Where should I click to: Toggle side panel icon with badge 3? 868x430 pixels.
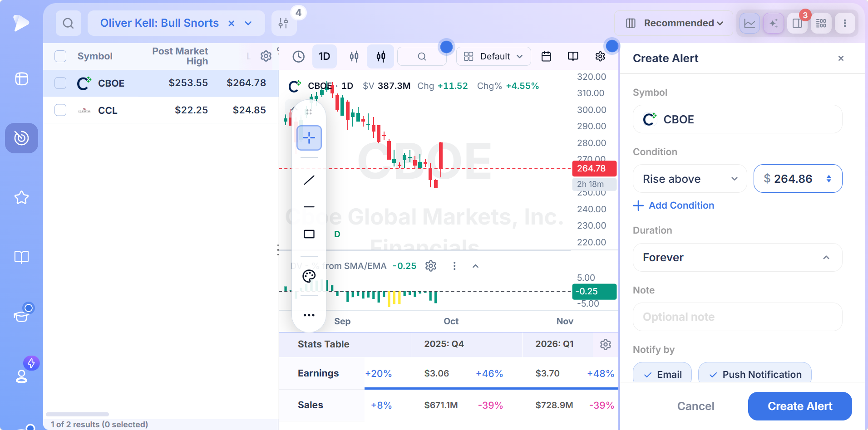click(x=798, y=23)
